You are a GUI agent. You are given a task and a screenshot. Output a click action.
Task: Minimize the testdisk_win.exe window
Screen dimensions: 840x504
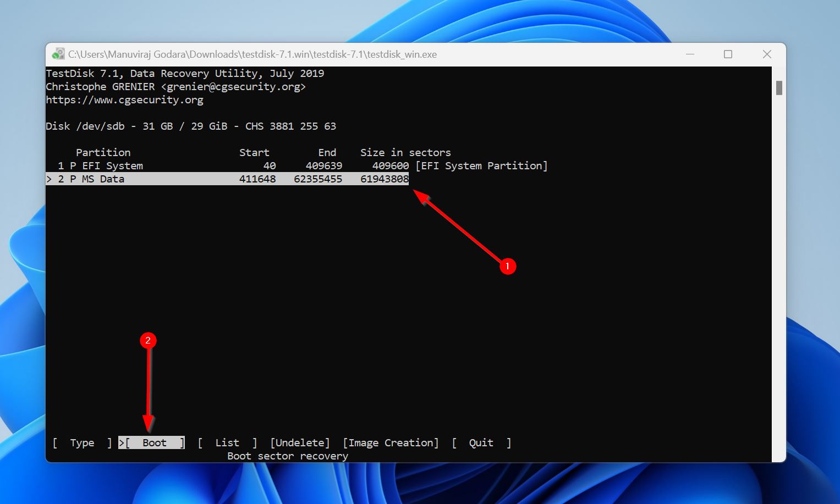(690, 54)
